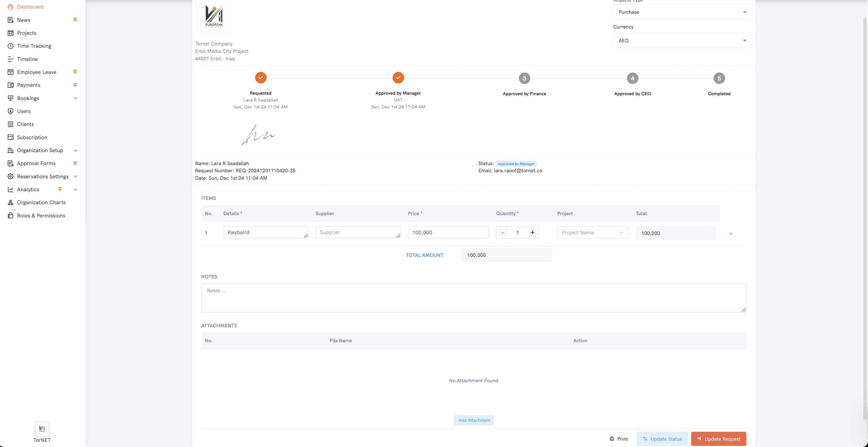Open Roles & Permissions settings
The image size is (868, 447).
(x=41, y=215)
